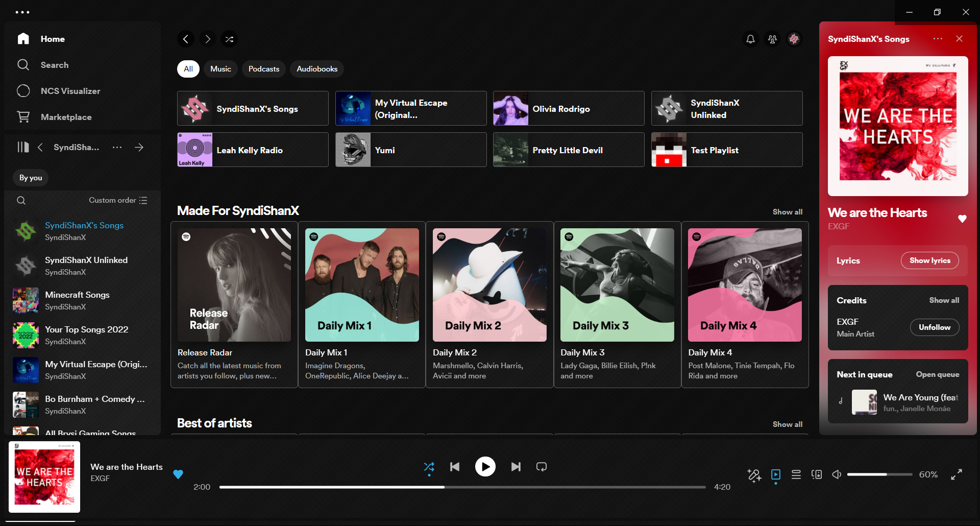
Task: Skip to next track
Action: pos(516,467)
